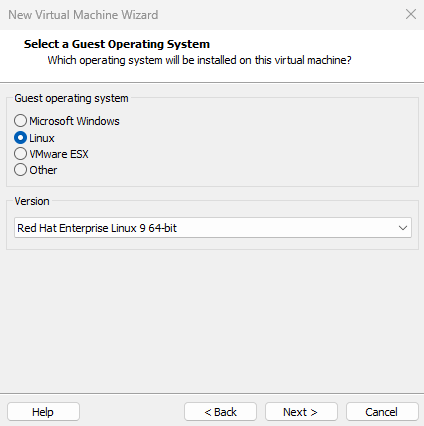Proceed with the Next > button
This screenshot has width=424, height=426.
click(301, 412)
